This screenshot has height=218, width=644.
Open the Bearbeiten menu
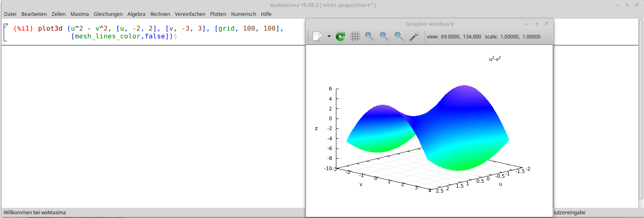pyautogui.click(x=34, y=14)
